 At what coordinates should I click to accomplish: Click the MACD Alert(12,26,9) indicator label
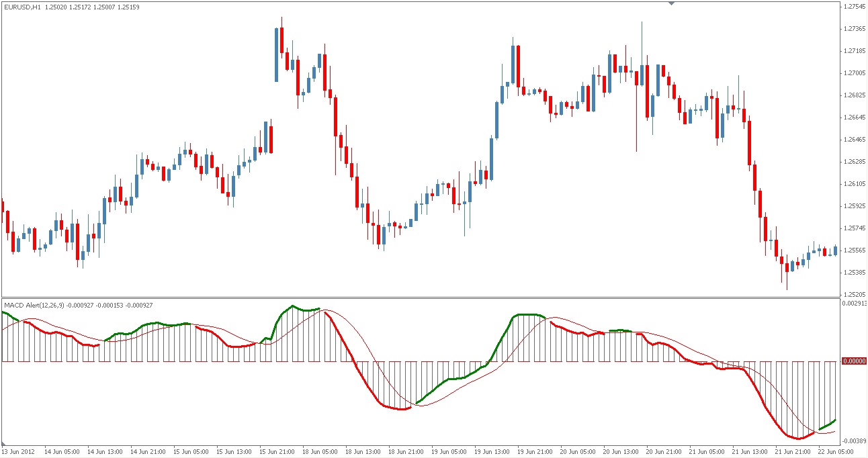[34, 306]
